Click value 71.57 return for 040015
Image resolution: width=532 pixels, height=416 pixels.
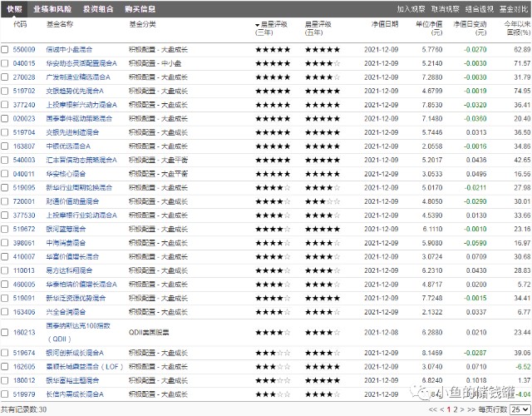522,63
